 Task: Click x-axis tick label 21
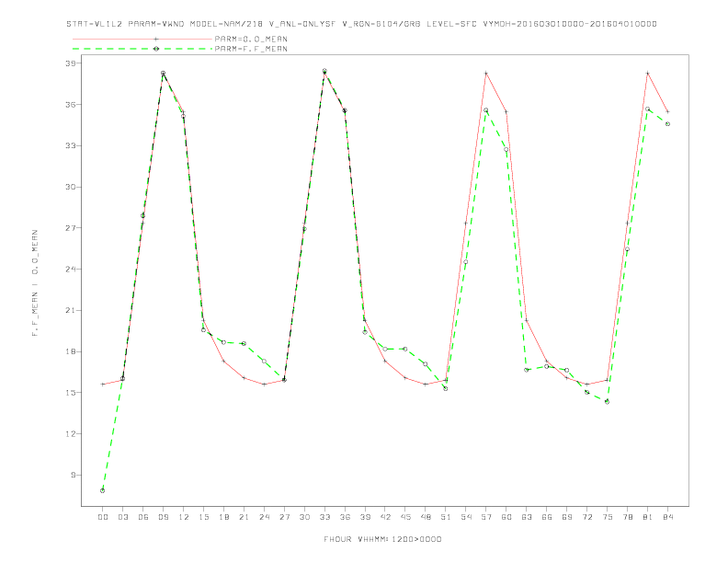pyautogui.click(x=244, y=517)
